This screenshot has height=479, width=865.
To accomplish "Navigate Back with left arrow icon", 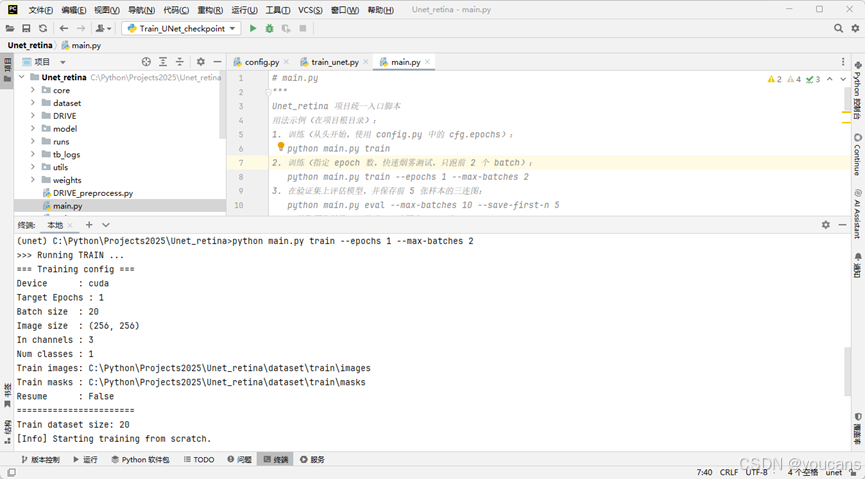I will click(64, 28).
